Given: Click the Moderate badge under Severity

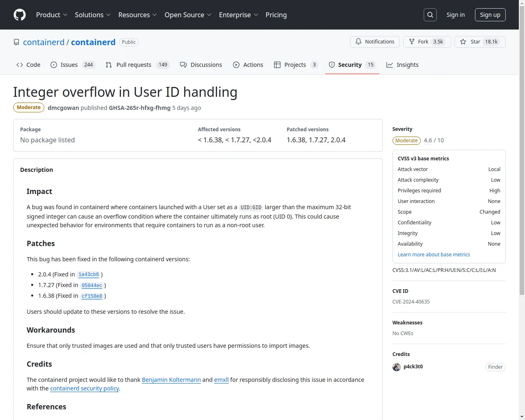Looking at the screenshot, I should 406,141.
